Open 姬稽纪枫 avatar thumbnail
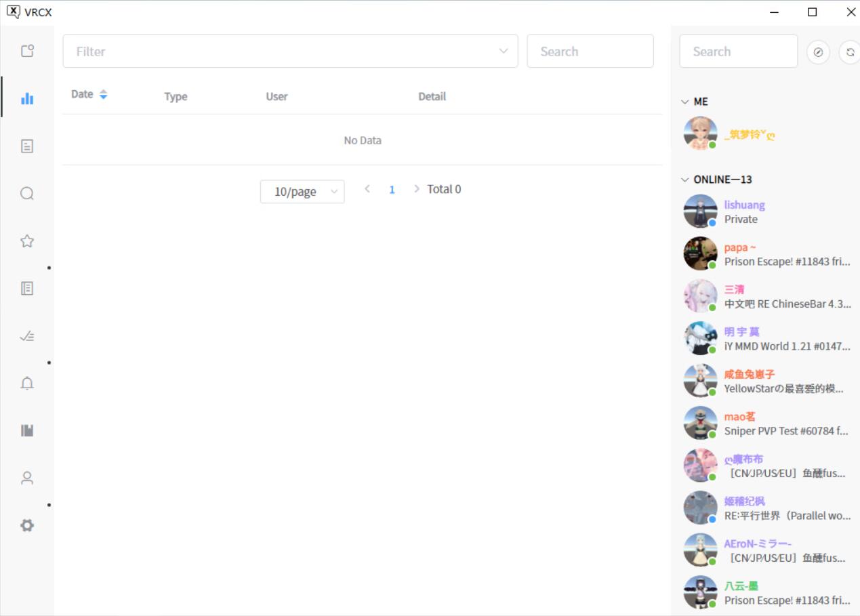 pos(700,508)
